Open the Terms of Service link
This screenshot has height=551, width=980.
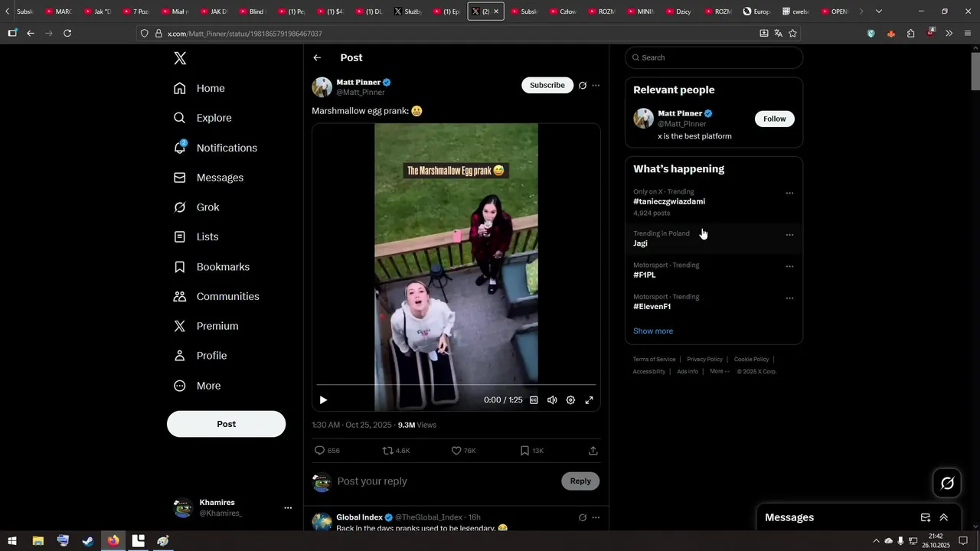pyautogui.click(x=654, y=359)
